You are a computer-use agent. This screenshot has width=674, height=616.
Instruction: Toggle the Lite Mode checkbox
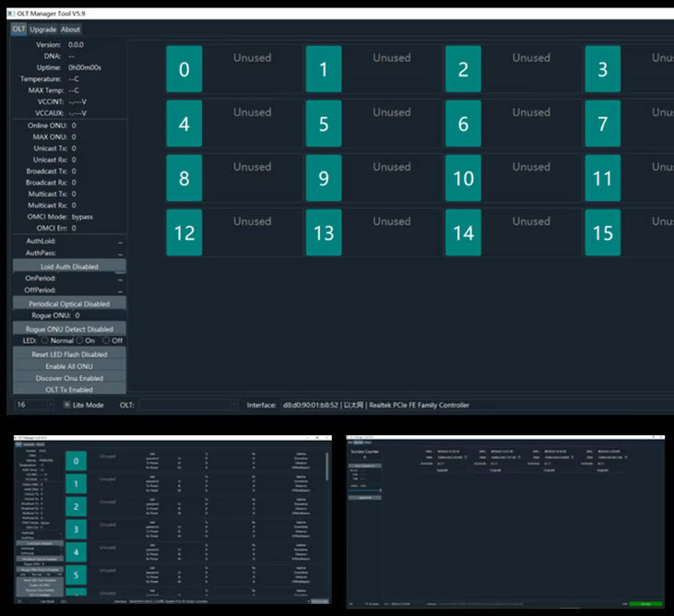(x=67, y=405)
